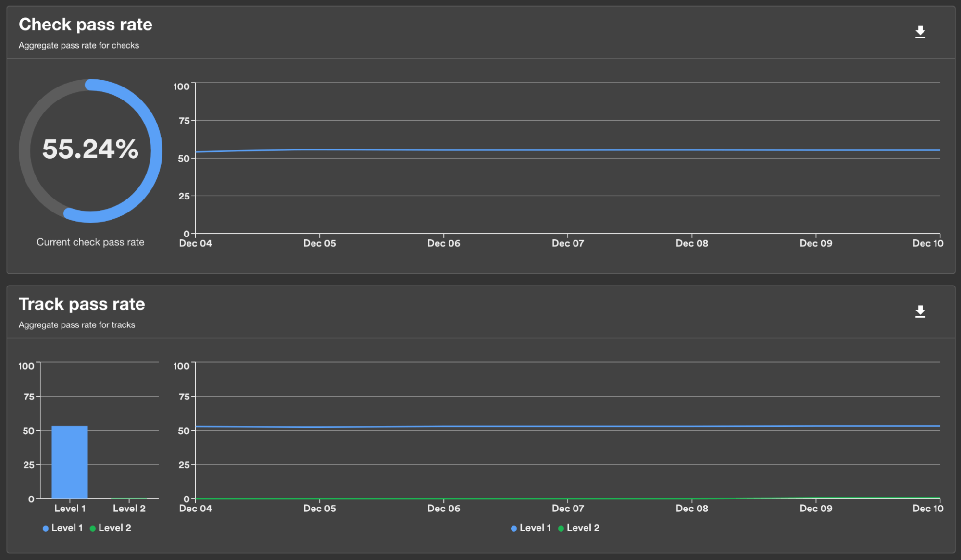Image resolution: width=961 pixels, height=560 pixels.
Task: Click the Aggregate pass rate for tracks subtitle
Action: coord(77,324)
